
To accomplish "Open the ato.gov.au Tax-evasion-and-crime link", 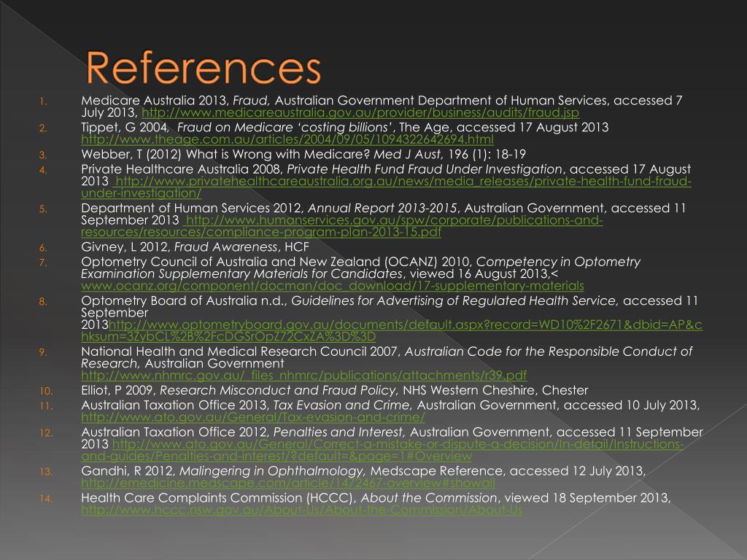I will 253,417.
